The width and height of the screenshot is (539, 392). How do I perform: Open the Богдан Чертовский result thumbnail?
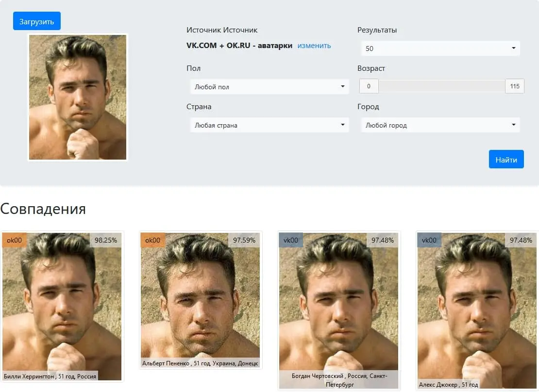[x=339, y=310]
